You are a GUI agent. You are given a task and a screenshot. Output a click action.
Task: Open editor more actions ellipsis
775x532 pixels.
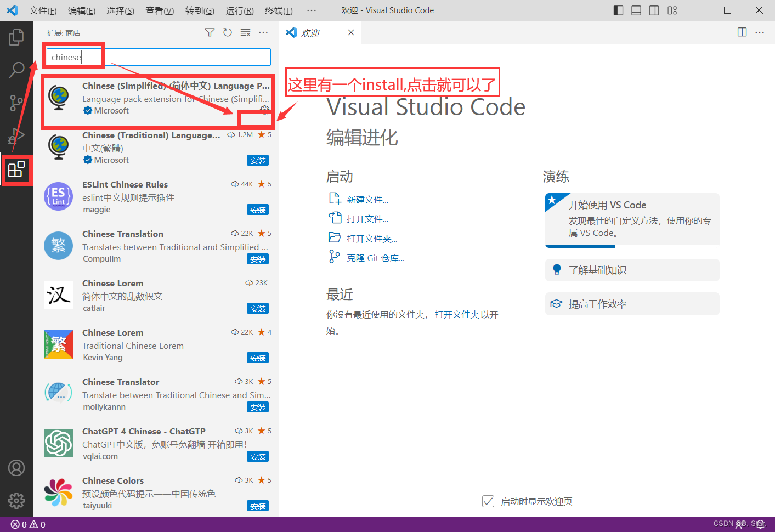(x=760, y=32)
